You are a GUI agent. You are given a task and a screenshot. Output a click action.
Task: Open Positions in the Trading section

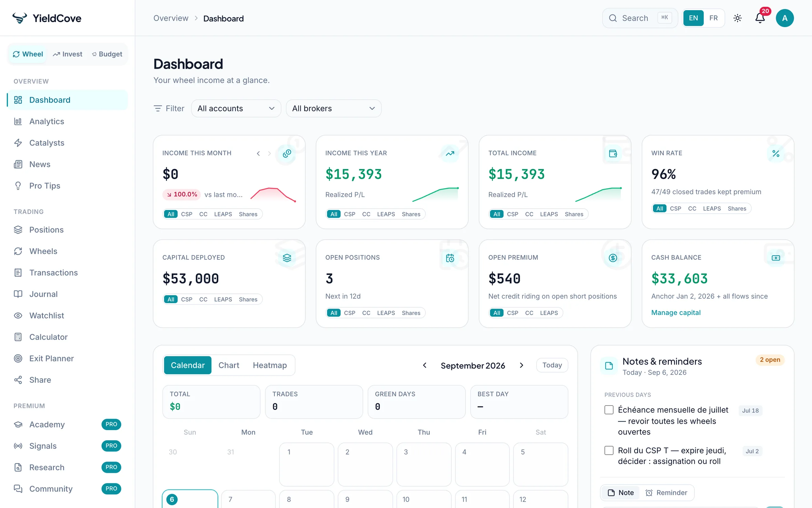(x=67, y=230)
